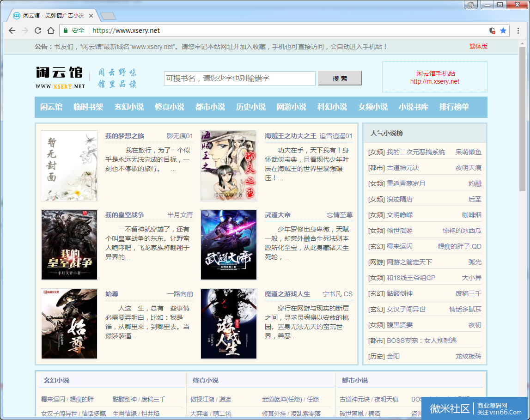The height and width of the screenshot is (420, 530).
Task: Open 女频小说 navigation menu item
Action: [373, 107]
